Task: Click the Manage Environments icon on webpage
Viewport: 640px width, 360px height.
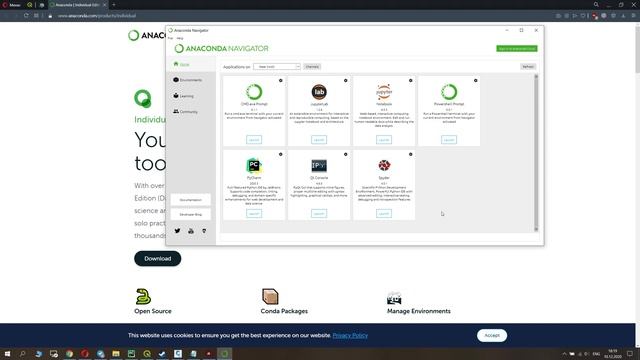Action: (394, 298)
